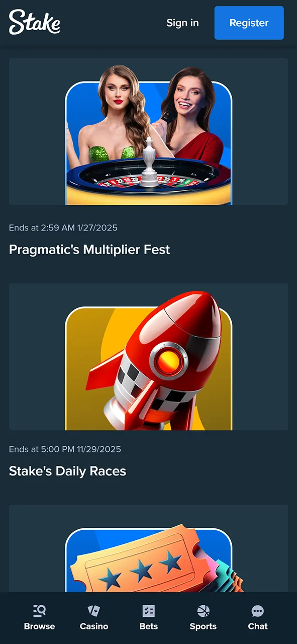Click the Register button
Screen dimensions: 297x644
point(249,23)
